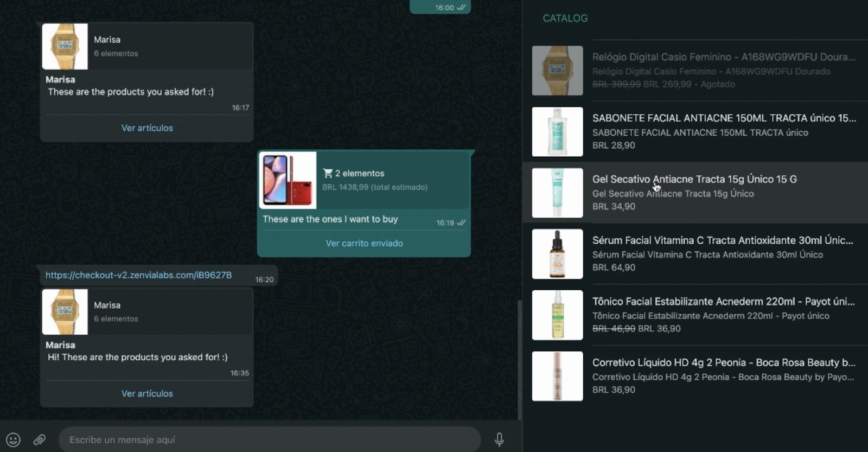
Task: Open Sérum Facial Vitamina C product
Action: click(695, 254)
